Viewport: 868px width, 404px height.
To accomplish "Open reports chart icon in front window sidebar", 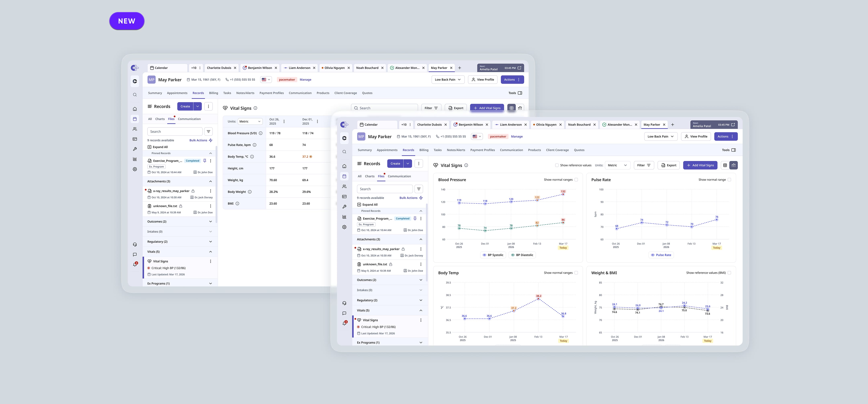I will tap(344, 217).
